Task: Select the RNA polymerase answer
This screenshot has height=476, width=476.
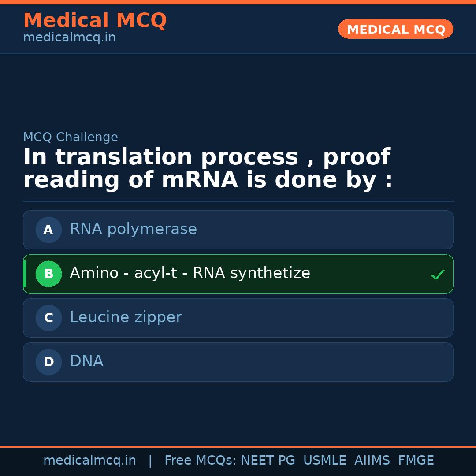Action: [x=133, y=229]
